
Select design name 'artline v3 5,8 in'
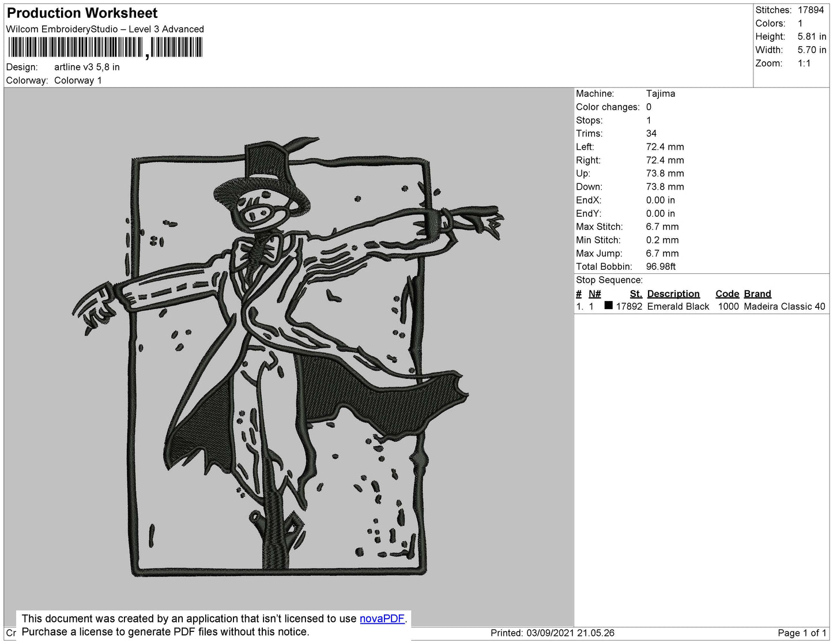[x=87, y=67]
